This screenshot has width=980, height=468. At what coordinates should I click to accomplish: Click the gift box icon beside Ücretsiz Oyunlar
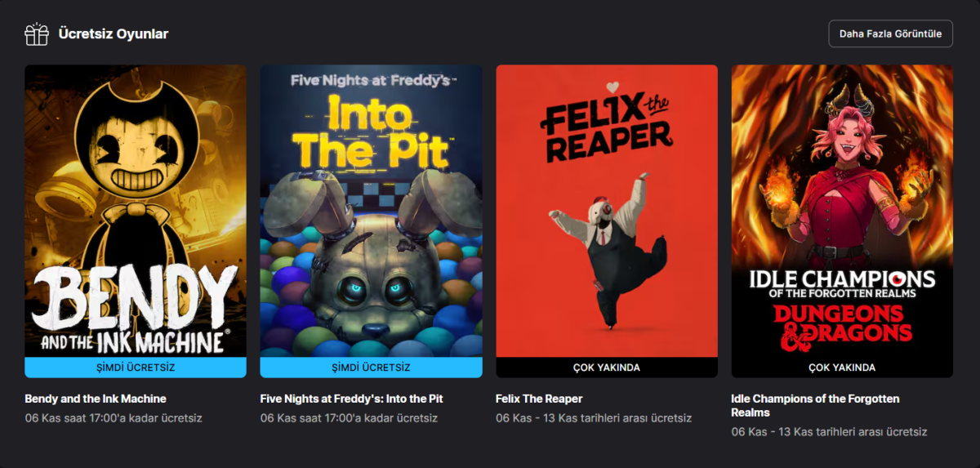(37, 33)
